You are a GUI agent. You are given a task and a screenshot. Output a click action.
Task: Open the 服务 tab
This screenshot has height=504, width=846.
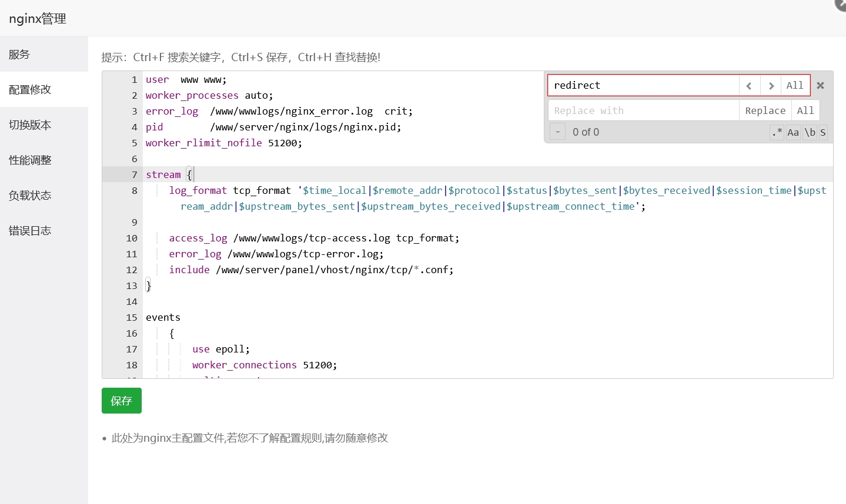tap(44, 54)
